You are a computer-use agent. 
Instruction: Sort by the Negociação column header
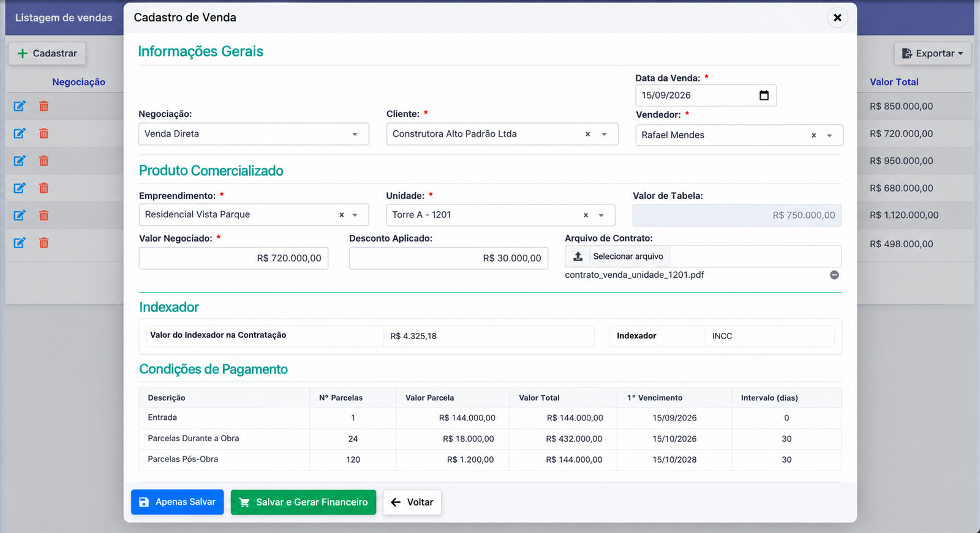pyautogui.click(x=78, y=82)
